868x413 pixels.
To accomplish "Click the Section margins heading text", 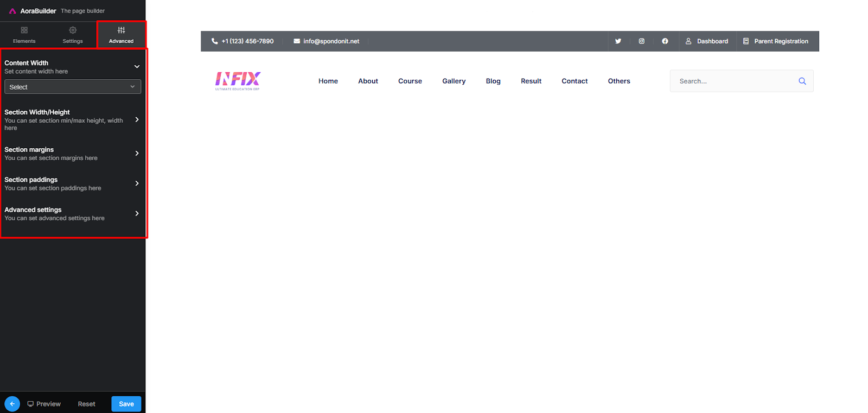I will 29,150.
